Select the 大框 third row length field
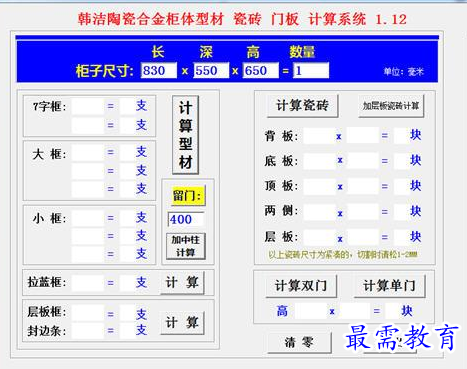 pos(88,189)
